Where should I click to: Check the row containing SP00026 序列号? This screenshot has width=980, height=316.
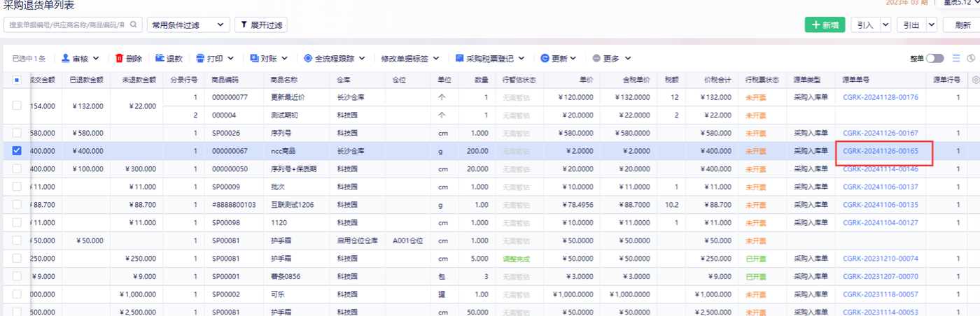(17, 133)
